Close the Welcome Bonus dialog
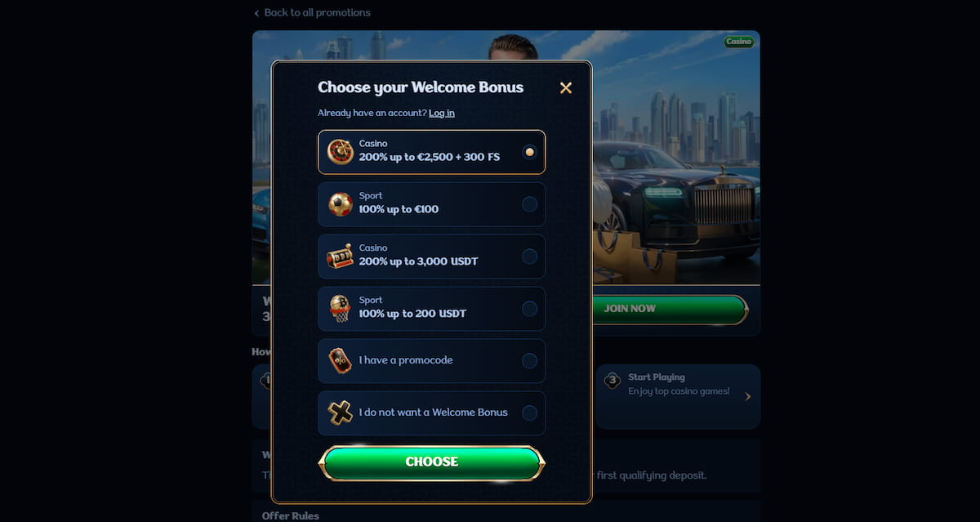Screen dimensions: 980x522 tap(566, 87)
